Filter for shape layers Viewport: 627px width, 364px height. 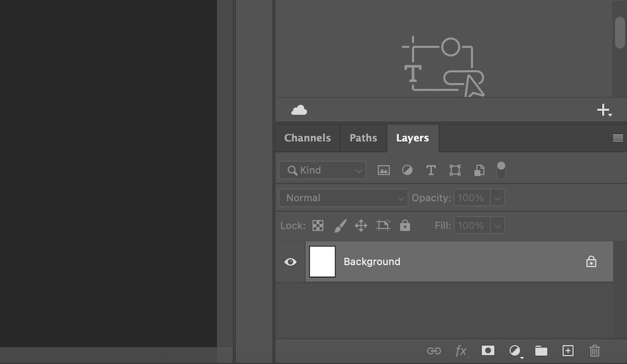455,170
